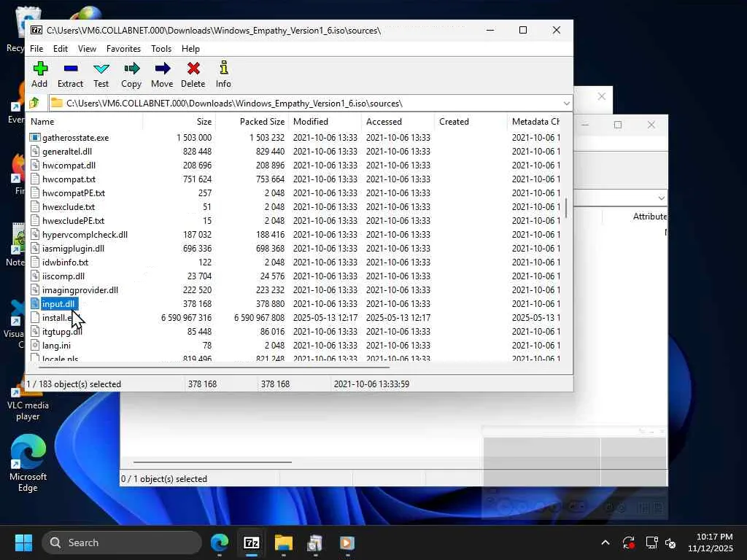
Task: Select hwexclude.txt in the list
Action: [x=68, y=206]
